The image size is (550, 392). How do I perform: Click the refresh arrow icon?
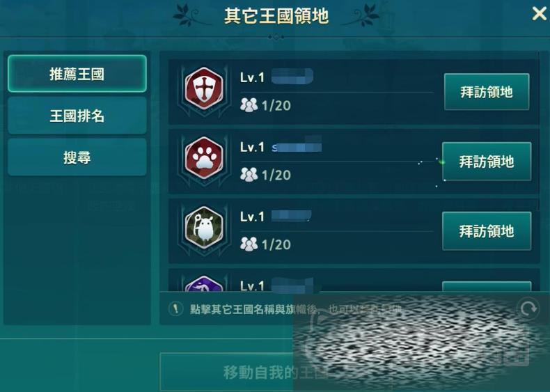528,308
